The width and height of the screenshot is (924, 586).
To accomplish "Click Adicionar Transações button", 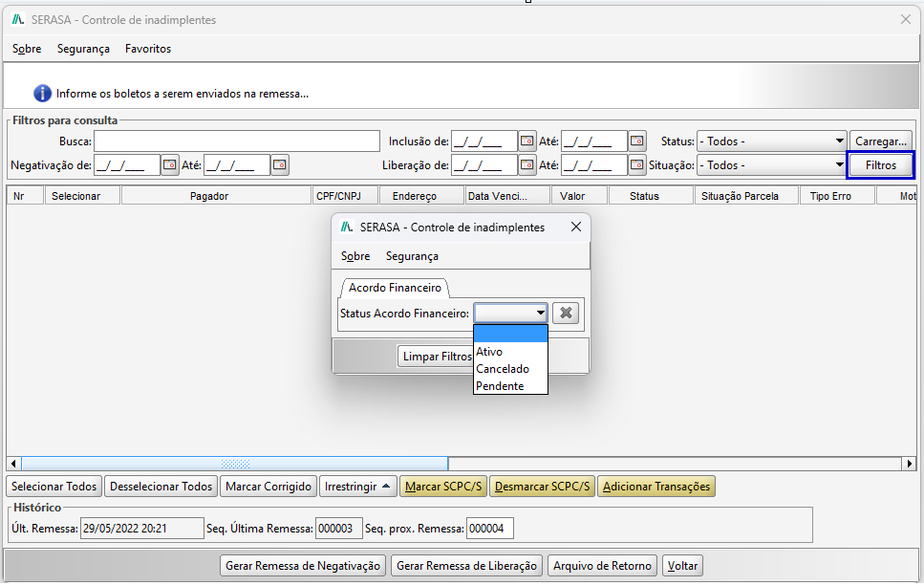I will pos(656,487).
